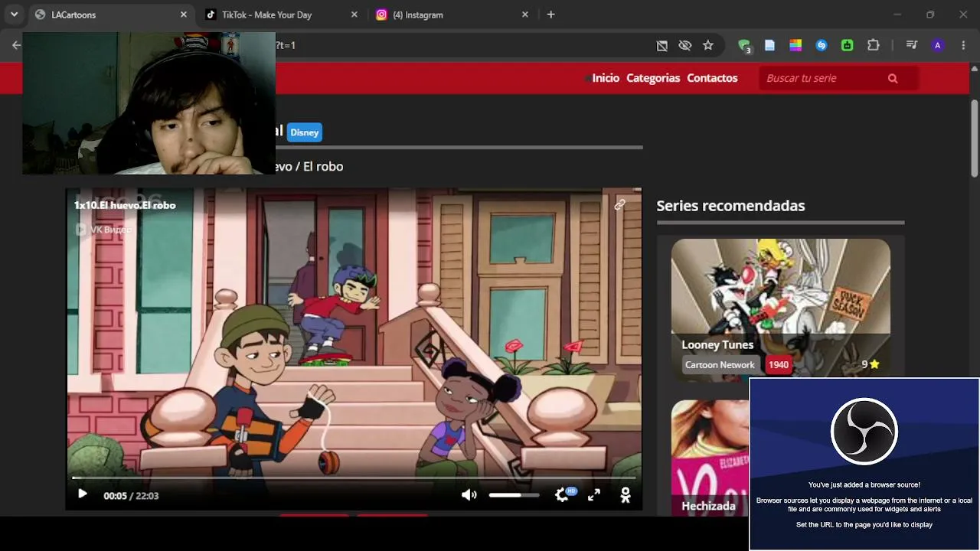Open the Chrome three-dot menu

coord(963,45)
